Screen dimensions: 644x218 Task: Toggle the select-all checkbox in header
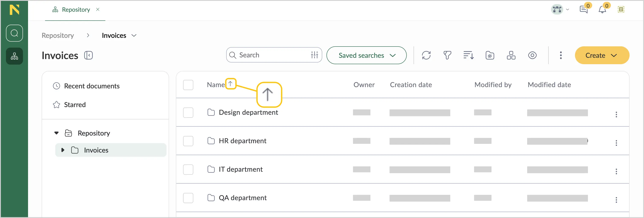tap(188, 85)
